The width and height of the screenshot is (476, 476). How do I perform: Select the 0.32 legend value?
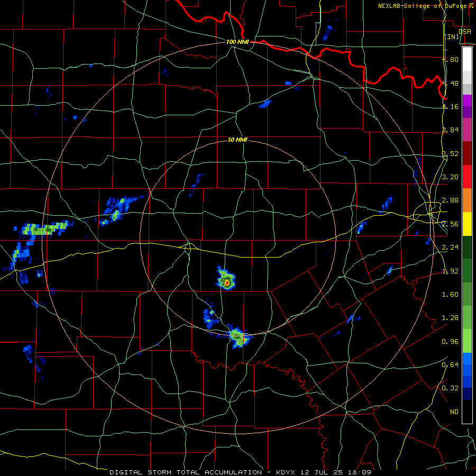point(450,388)
